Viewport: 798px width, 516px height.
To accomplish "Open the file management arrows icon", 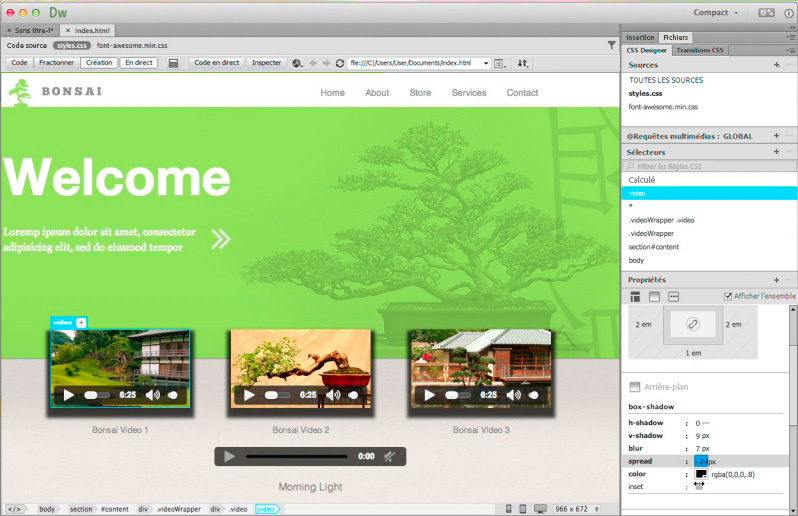I will pos(523,63).
